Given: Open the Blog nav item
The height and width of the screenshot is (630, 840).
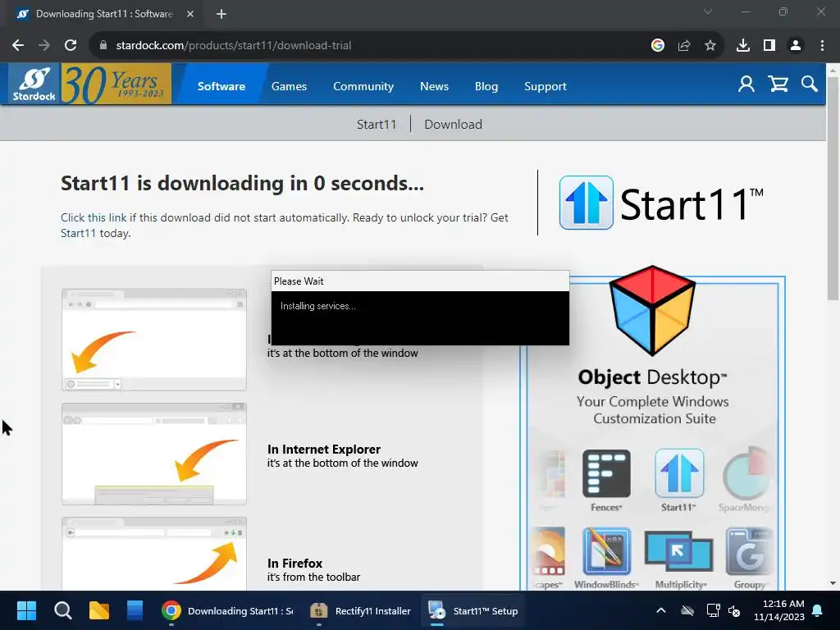Looking at the screenshot, I should (x=486, y=86).
